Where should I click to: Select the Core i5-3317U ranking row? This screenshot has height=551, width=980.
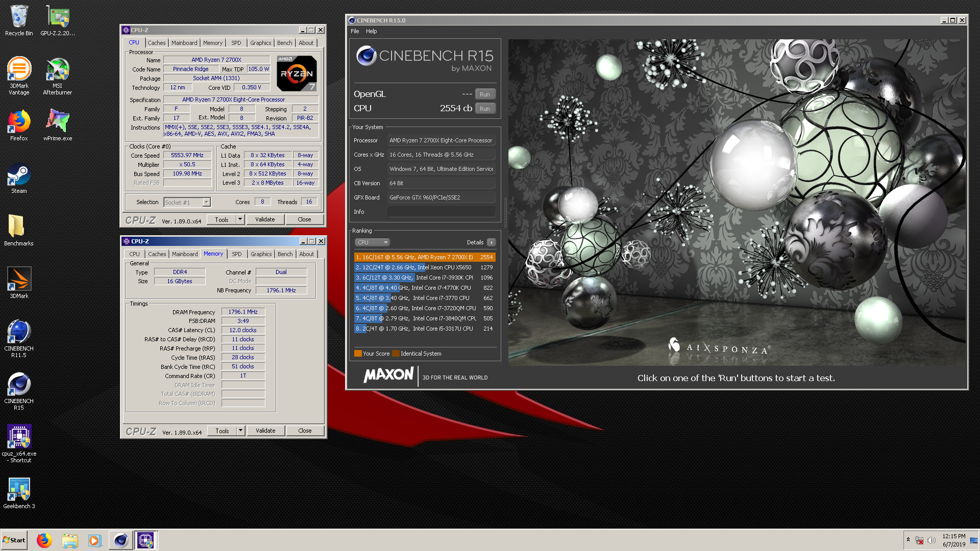click(x=425, y=329)
